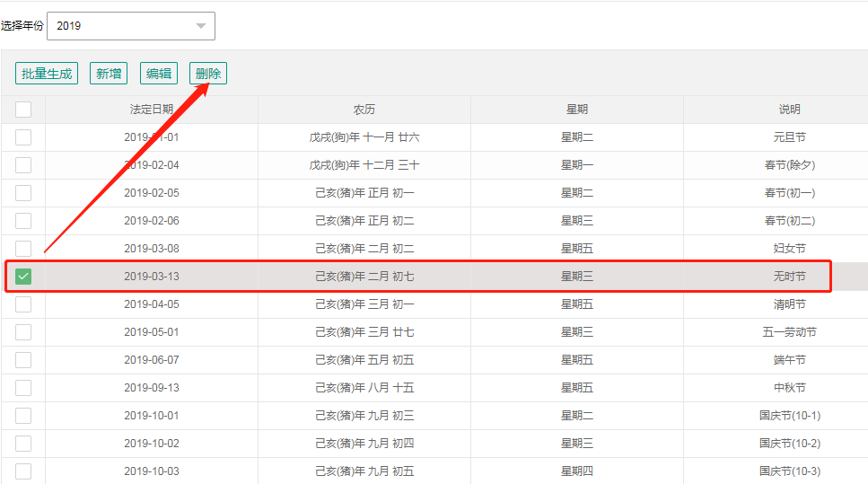Click the 编辑 button
The height and width of the screenshot is (484, 868).
pos(159,74)
